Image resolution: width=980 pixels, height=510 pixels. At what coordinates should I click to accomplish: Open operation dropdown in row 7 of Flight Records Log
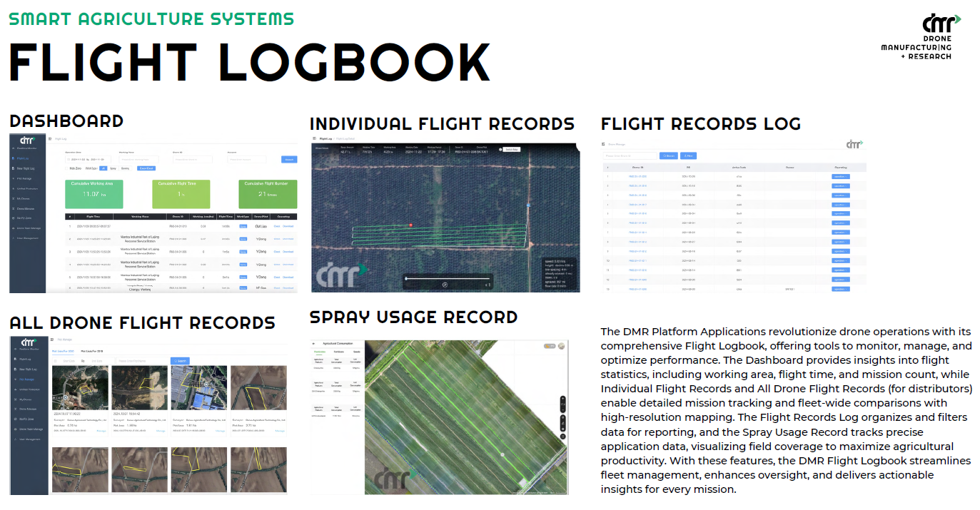click(x=841, y=233)
